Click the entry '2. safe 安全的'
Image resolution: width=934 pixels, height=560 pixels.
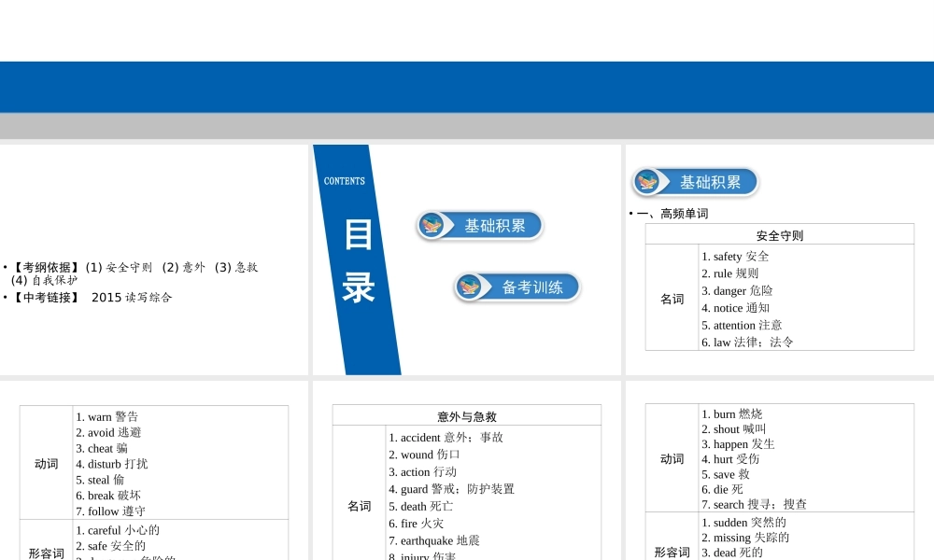pos(110,546)
